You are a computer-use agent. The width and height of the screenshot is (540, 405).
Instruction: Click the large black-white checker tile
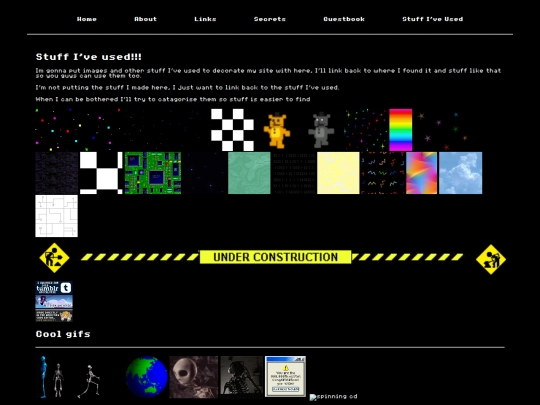pos(101,173)
